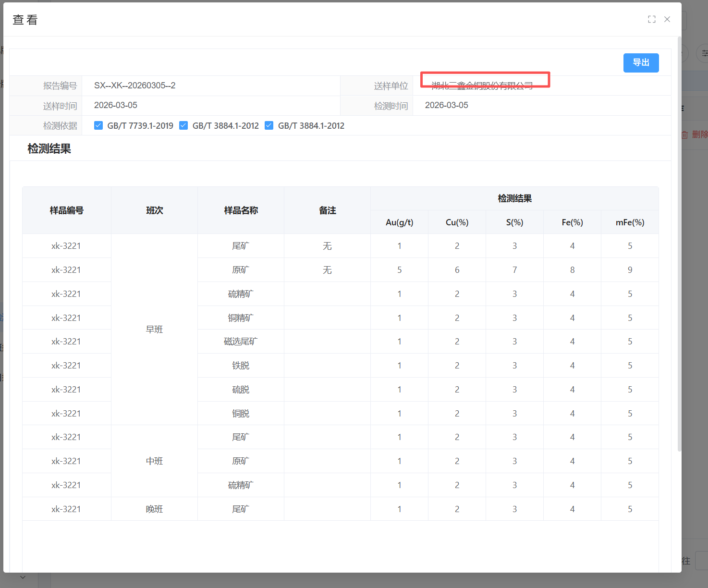
Task: Click the 检测时间 date value
Action: (x=446, y=105)
